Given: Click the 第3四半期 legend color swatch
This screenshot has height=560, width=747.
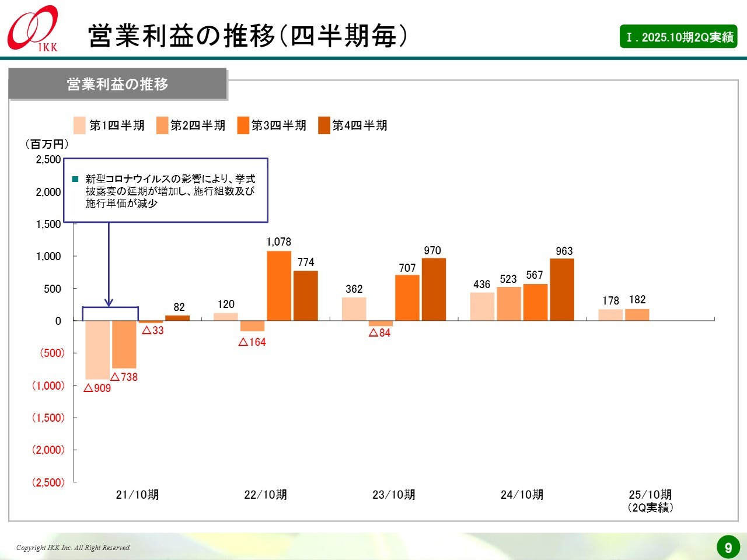Looking at the screenshot, I should [x=243, y=125].
